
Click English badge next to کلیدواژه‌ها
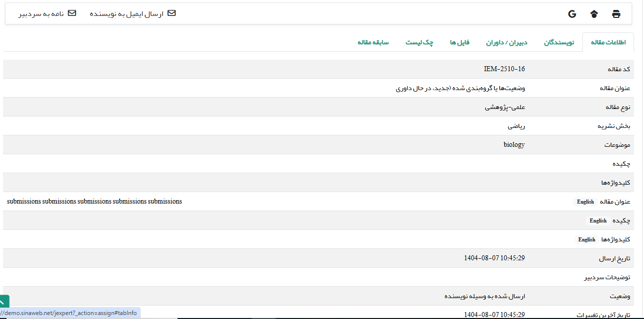click(586, 239)
